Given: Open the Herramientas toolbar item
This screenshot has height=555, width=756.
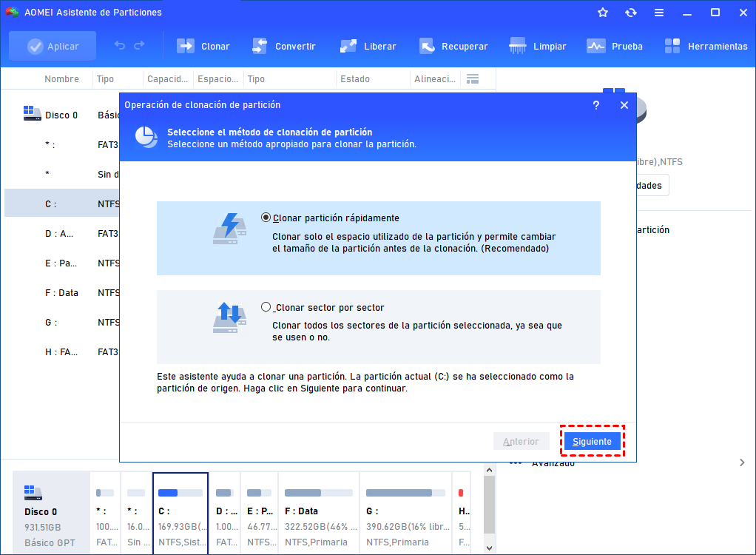Looking at the screenshot, I should (706, 47).
